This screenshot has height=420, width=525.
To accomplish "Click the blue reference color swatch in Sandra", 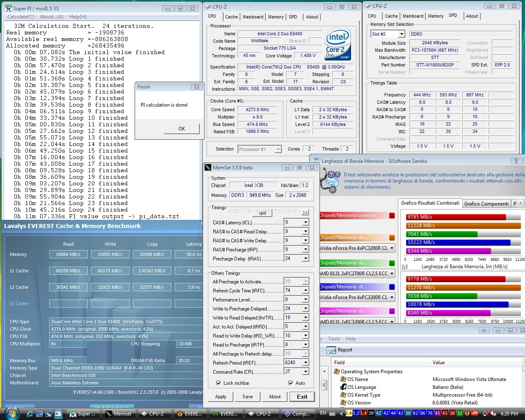I will (392, 287).
